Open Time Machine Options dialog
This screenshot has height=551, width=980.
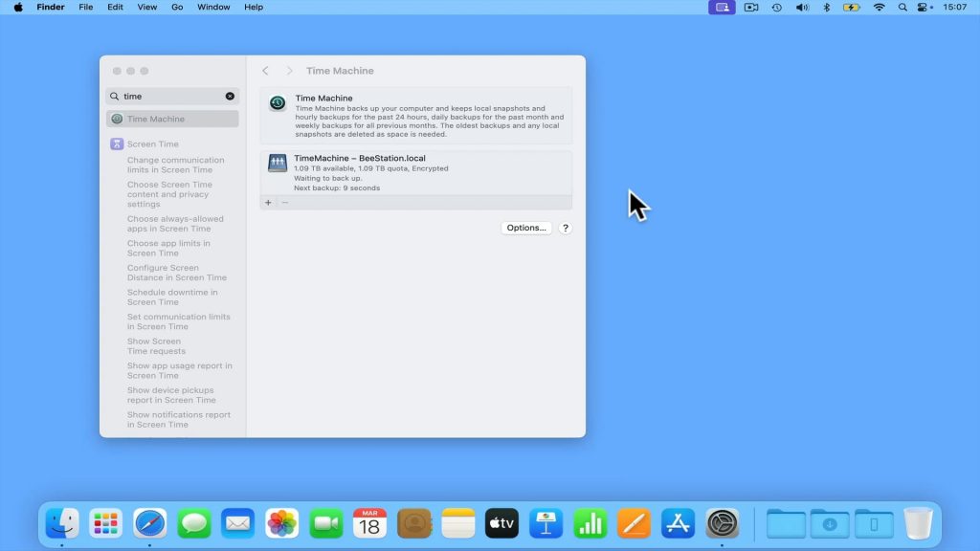526,228
